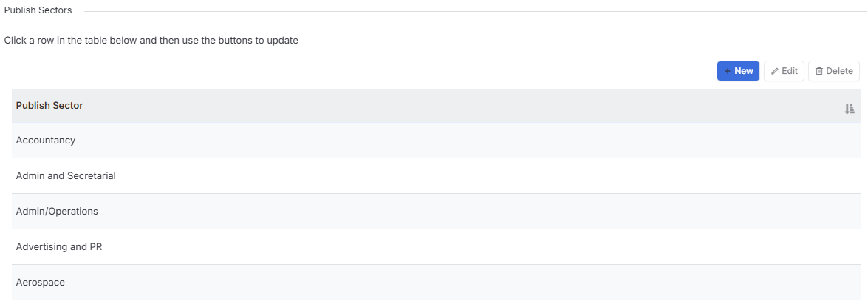Click the Accountancy text label

click(45, 141)
